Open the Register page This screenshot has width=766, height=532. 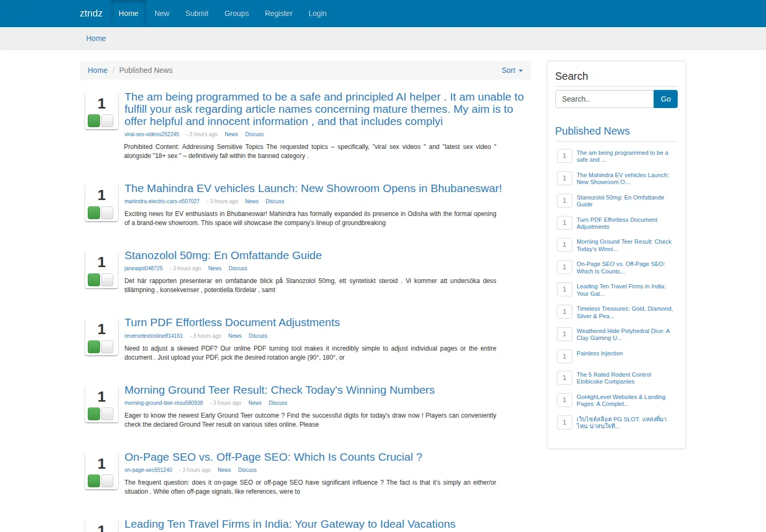coord(279,13)
